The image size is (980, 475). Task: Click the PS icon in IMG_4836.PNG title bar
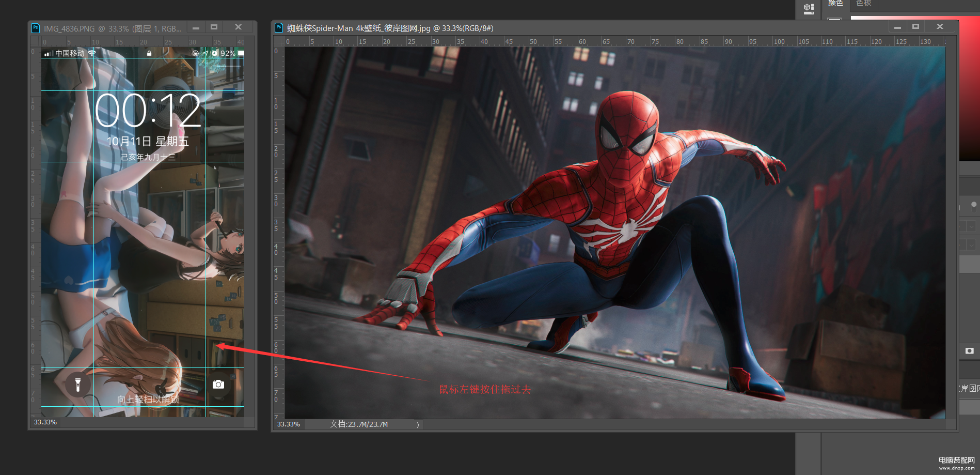[36, 28]
